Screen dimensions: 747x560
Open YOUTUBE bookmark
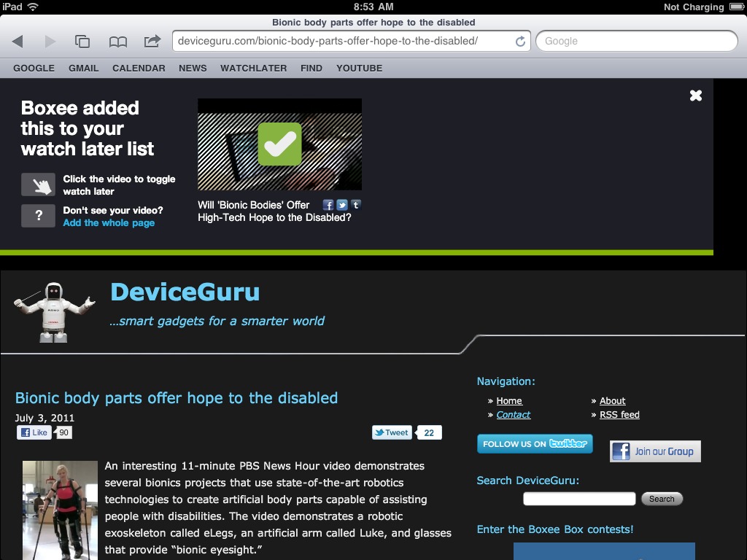(x=359, y=68)
